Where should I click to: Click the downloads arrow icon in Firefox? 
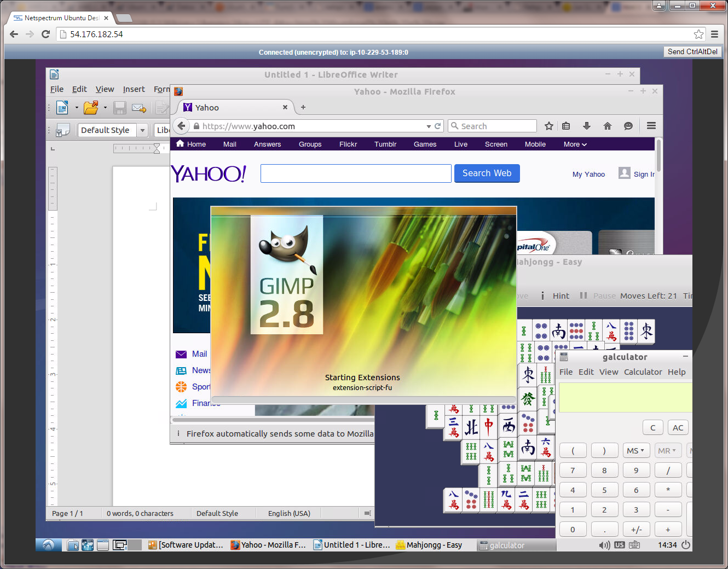click(587, 126)
